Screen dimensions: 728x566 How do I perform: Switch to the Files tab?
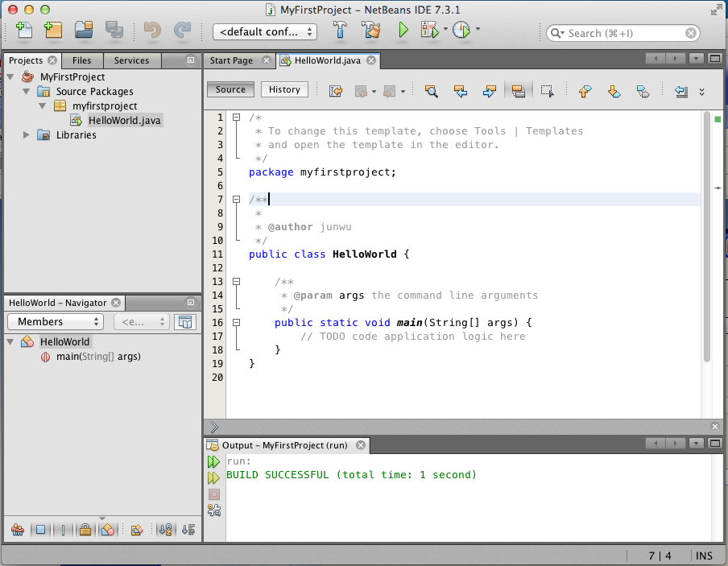click(81, 60)
